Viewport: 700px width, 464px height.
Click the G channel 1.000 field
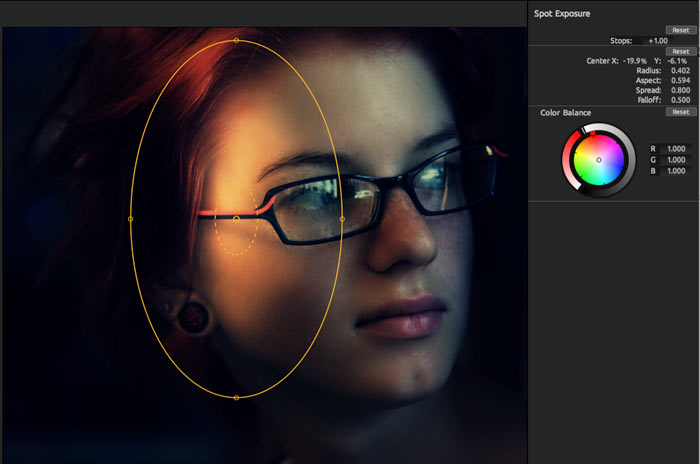(x=675, y=160)
